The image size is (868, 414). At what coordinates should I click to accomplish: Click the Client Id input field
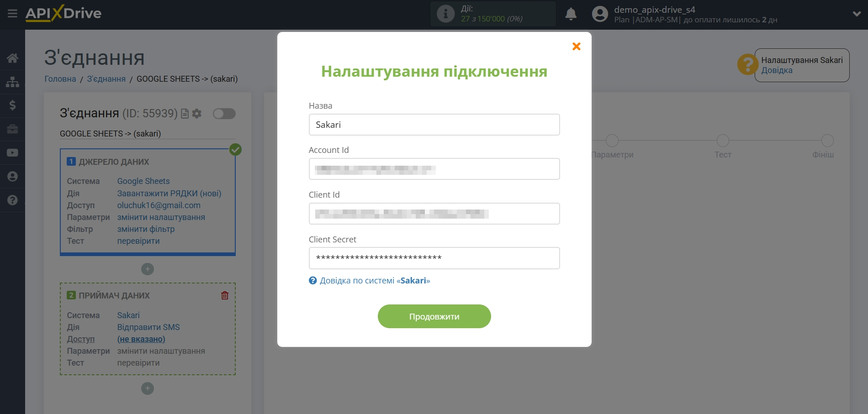(x=434, y=214)
